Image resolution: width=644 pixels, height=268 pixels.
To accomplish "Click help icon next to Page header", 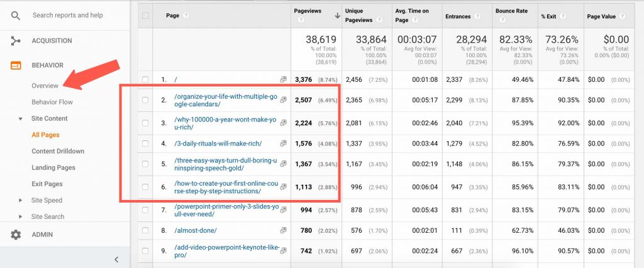I will coord(186,15).
